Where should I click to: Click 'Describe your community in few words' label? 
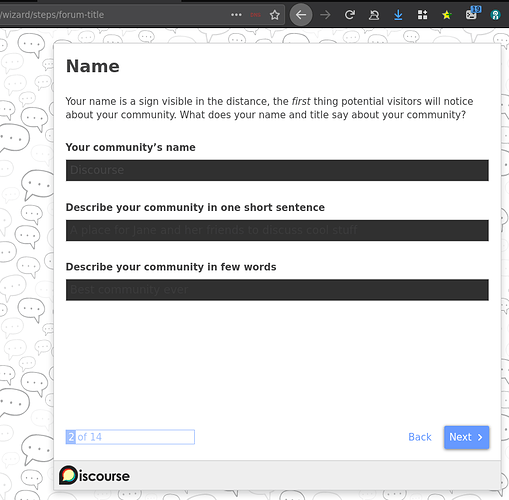171,267
